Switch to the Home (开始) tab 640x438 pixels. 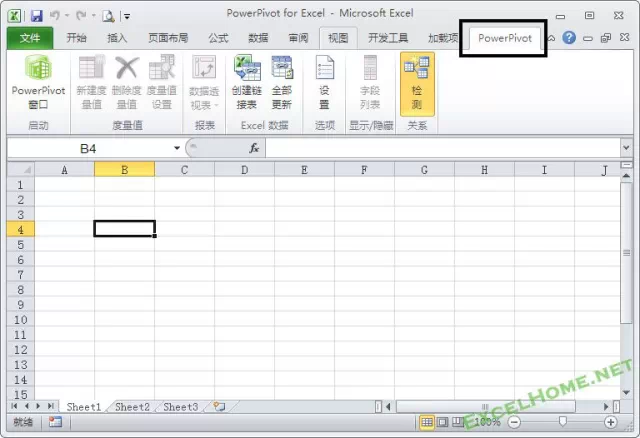click(x=76, y=38)
